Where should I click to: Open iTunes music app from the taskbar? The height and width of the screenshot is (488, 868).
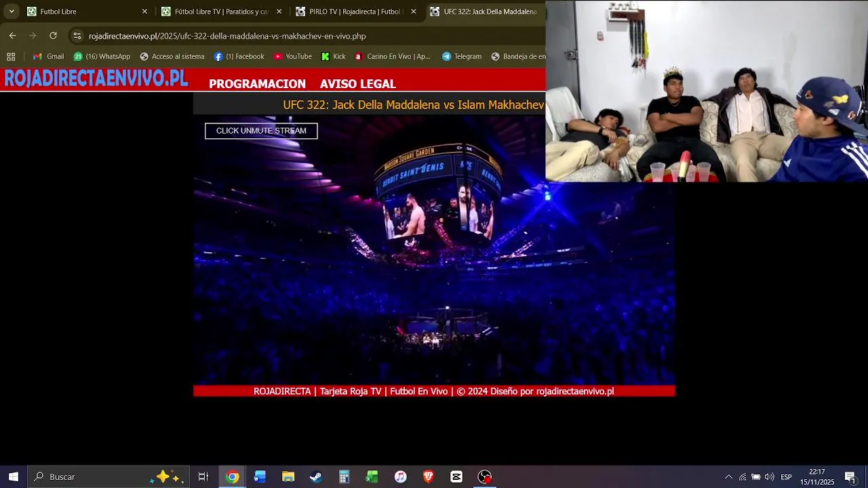(x=400, y=476)
